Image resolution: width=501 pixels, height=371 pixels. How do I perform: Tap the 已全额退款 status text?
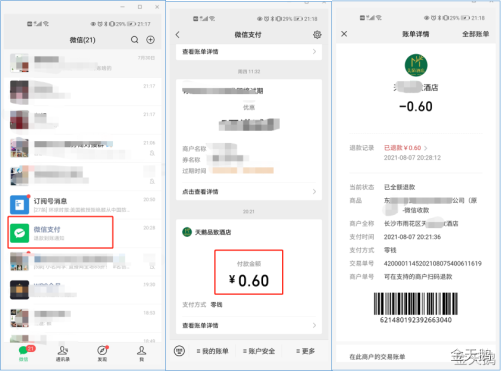pos(400,187)
